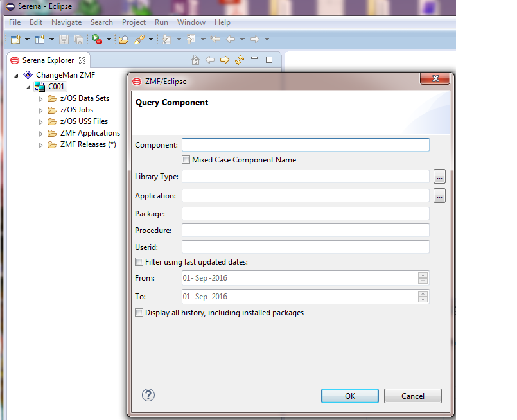
Task: Open the Navigate menu
Action: coord(66,22)
